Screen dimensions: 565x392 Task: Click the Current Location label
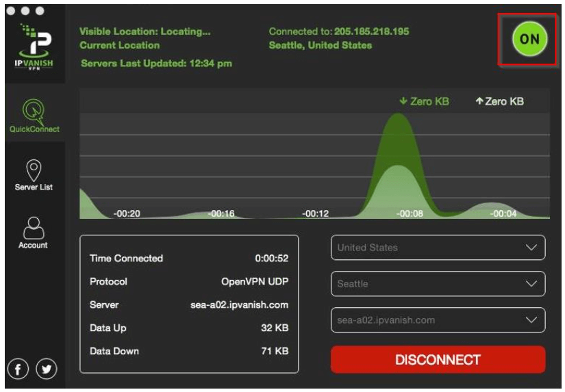point(120,45)
